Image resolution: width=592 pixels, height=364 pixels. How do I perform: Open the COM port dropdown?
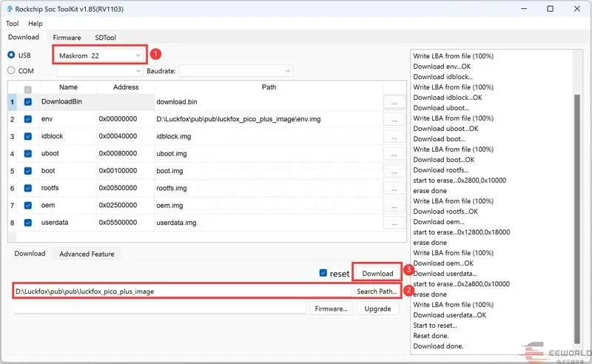pos(100,71)
